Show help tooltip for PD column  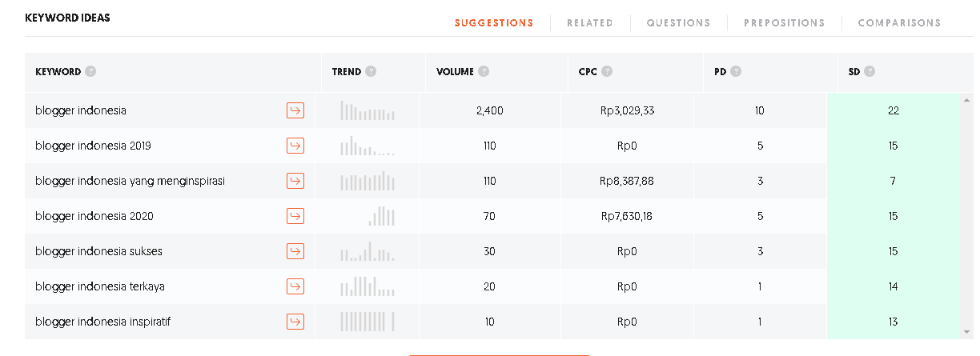[736, 71]
